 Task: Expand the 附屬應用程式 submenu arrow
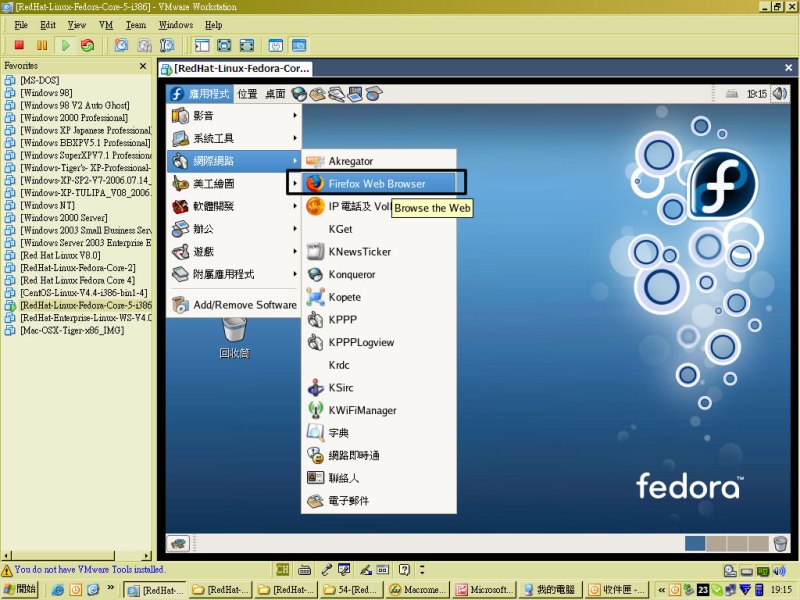295,274
